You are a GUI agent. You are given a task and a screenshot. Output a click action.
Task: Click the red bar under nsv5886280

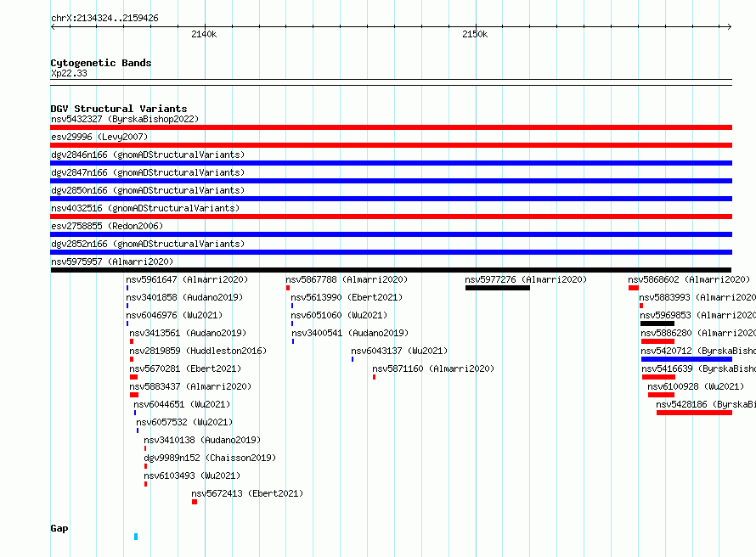[657, 341]
